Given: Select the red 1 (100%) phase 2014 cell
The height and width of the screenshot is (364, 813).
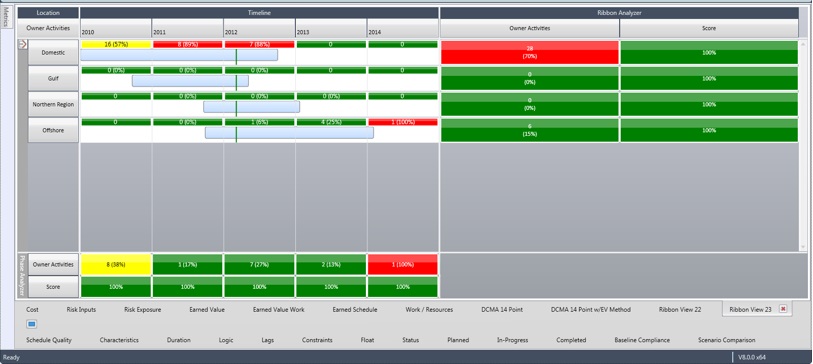Looking at the screenshot, I should tap(402, 264).
